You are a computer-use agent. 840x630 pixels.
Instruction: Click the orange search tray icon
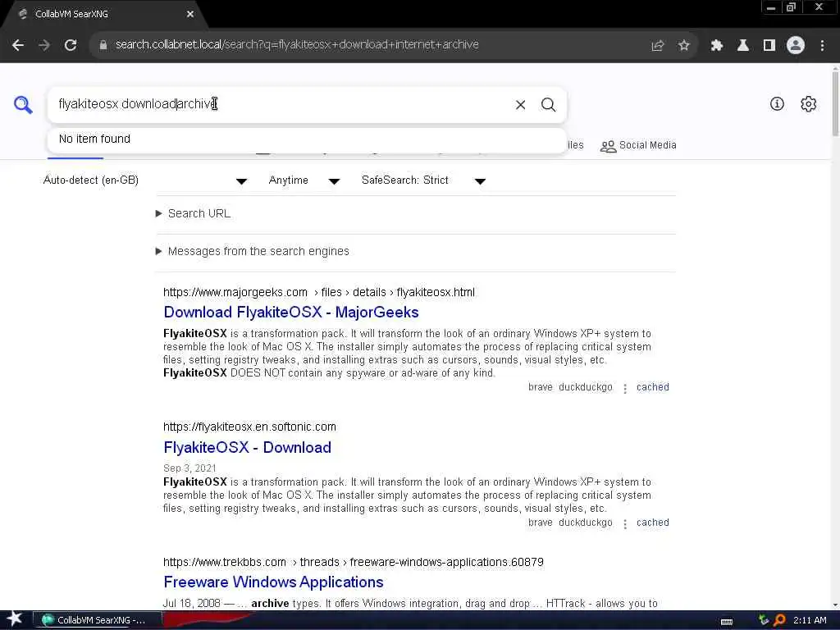point(779,620)
